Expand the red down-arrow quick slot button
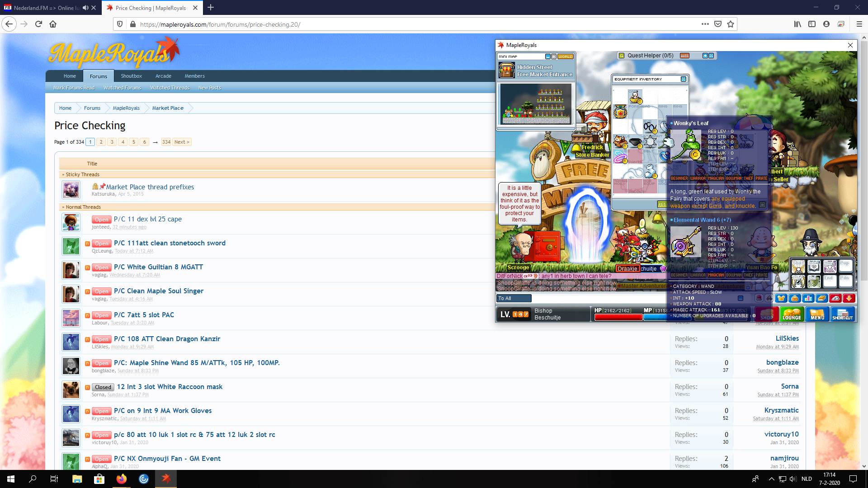The image size is (868, 488). (x=849, y=298)
